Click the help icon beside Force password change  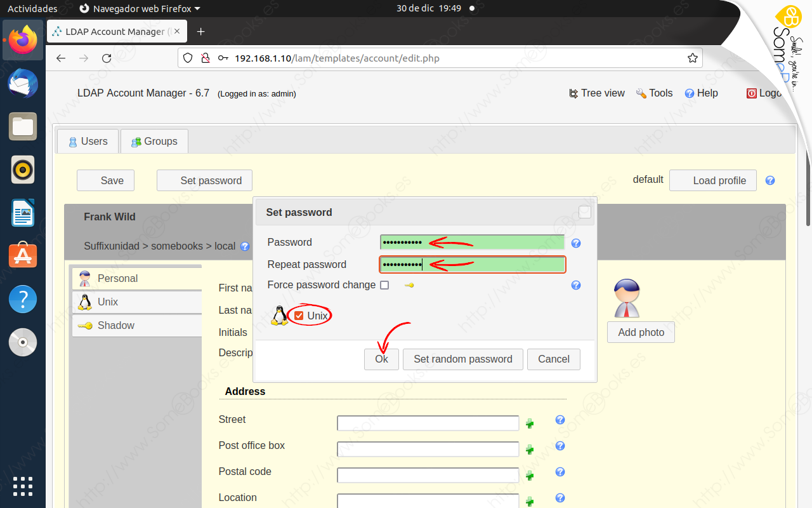[x=575, y=285]
